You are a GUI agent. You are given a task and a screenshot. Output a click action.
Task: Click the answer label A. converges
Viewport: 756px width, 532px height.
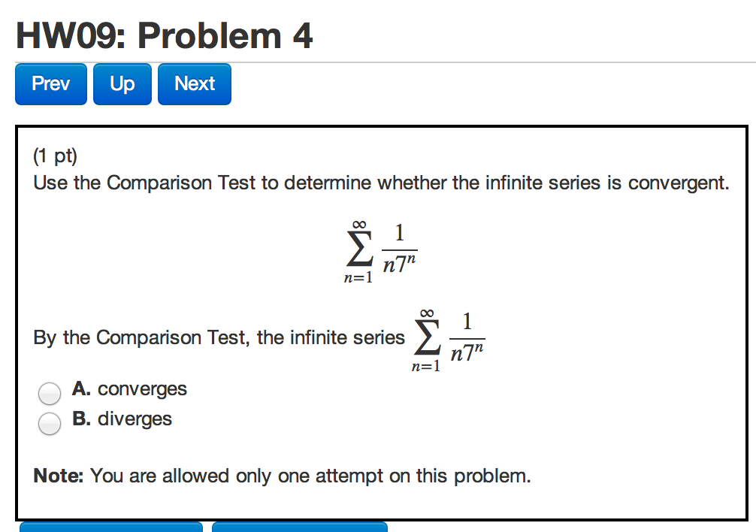[x=129, y=388]
